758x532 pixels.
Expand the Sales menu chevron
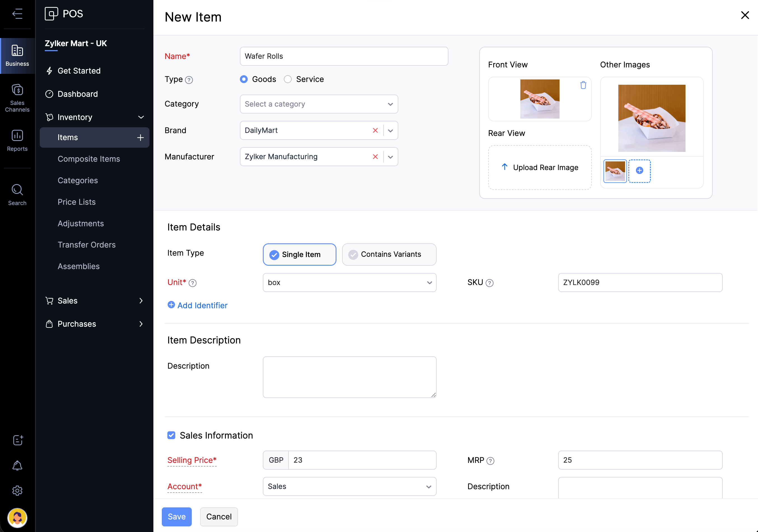(141, 300)
